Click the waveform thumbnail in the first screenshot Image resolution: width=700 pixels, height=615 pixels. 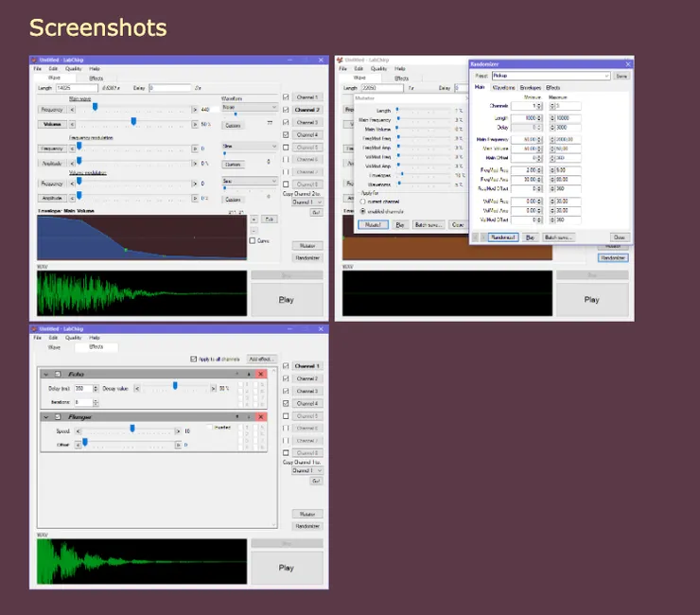[x=142, y=292]
